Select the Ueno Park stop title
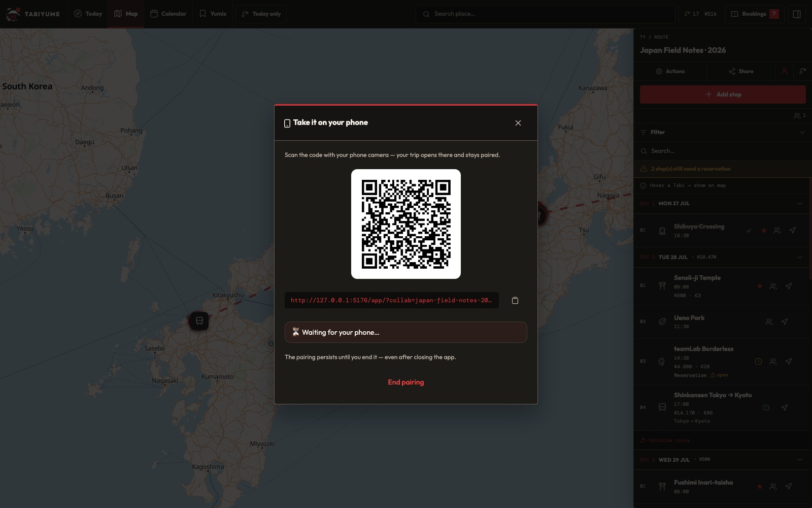The image size is (812, 508). click(x=689, y=318)
